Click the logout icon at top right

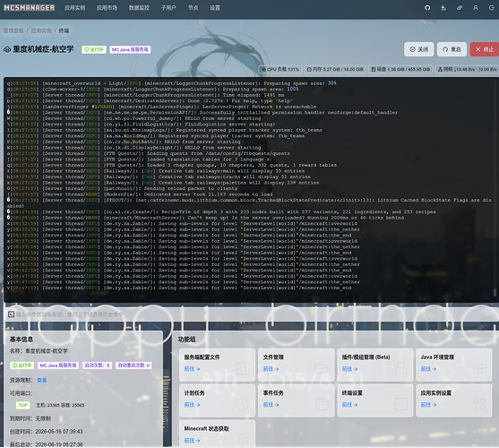[x=491, y=8]
